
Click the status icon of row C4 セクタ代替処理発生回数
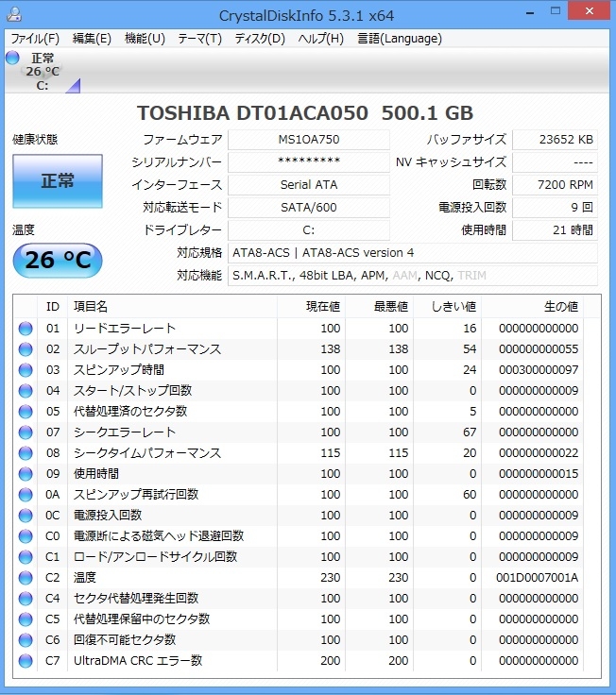tap(26, 599)
